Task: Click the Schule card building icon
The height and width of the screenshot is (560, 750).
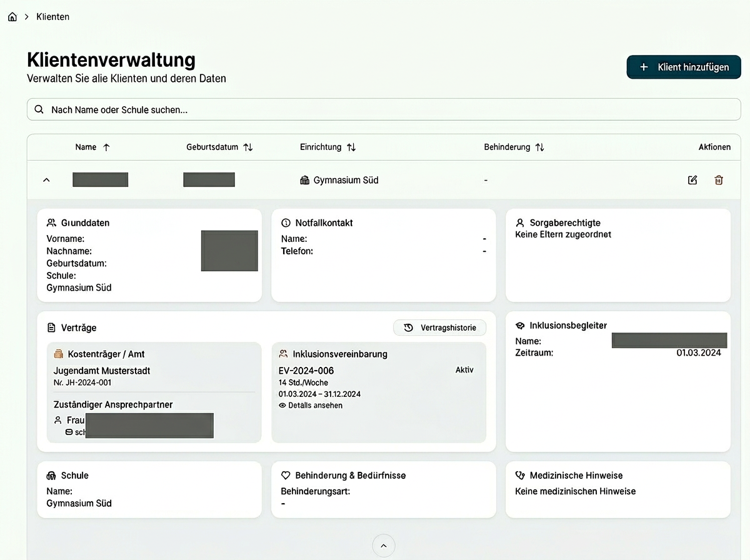Action: [x=51, y=476]
